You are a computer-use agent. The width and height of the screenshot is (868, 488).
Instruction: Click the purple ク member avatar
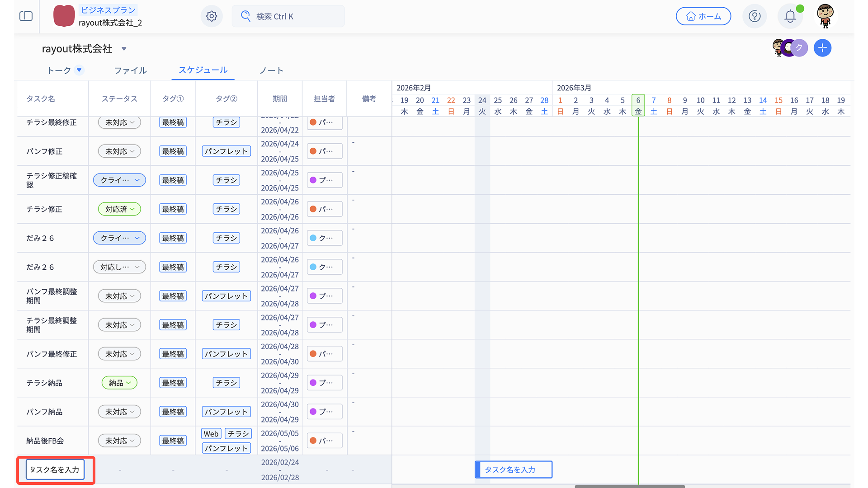pos(799,48)
